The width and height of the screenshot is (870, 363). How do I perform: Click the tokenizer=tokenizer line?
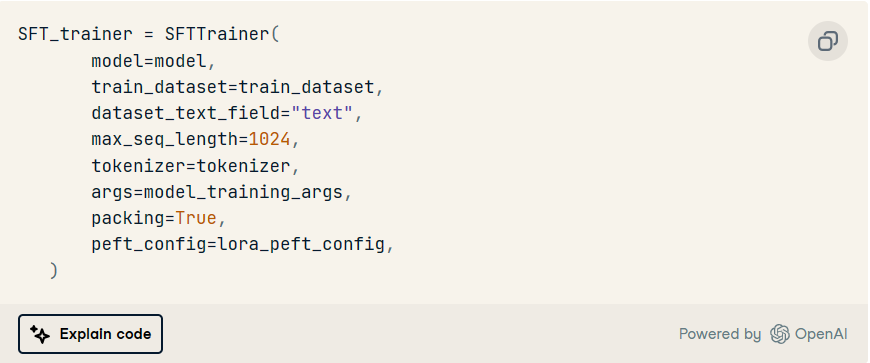tap(195, 166)
